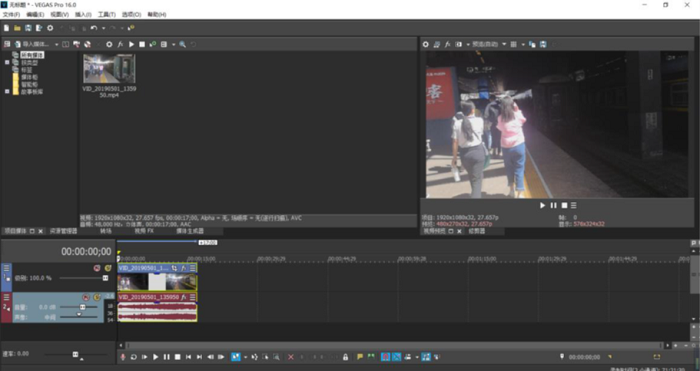The width and height of the screenshot is (700, 371).
Task: Select the first media bin tree item
Action: tap(32, 55)
